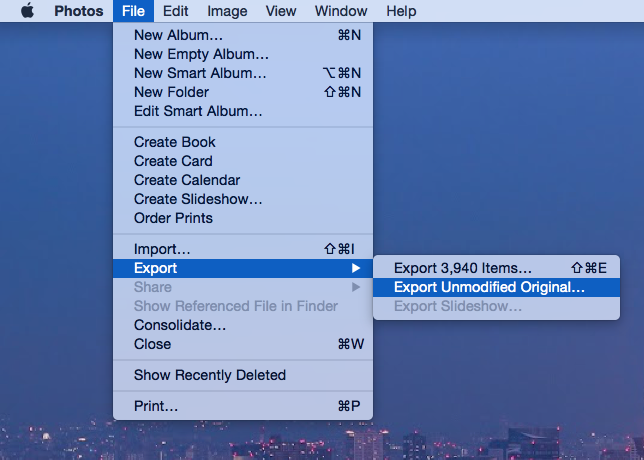
Task: Select Create Book
Action: point(243,142)
